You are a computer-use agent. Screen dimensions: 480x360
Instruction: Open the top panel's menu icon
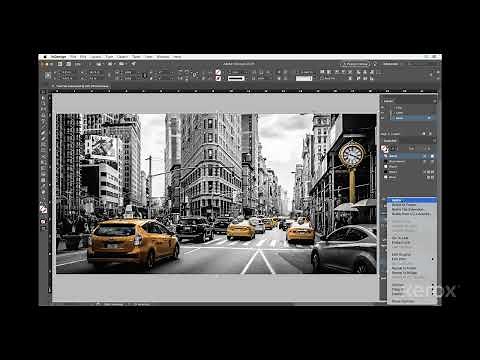tap(434, 101)
